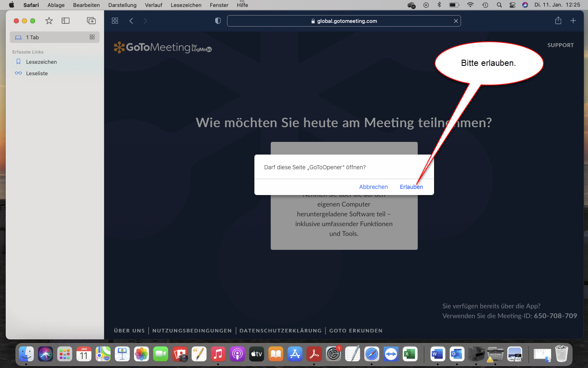588x368 pixels.
Task: Click the Time Machine menu bar icon
Action: point(485,5)
